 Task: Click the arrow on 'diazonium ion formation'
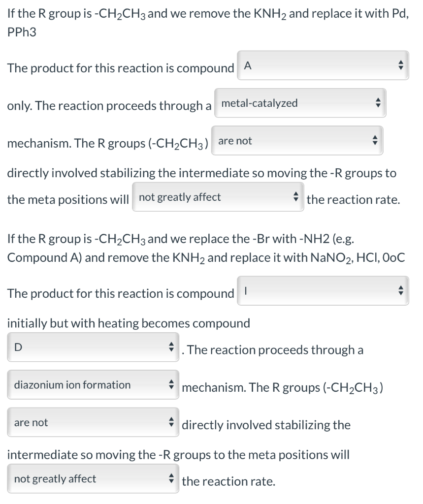point(171,384)
